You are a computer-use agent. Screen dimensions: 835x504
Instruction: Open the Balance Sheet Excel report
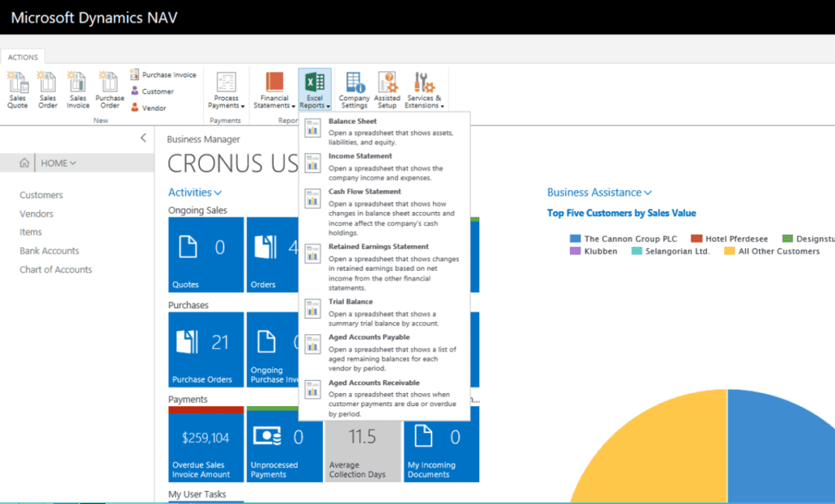click(385, 131)
